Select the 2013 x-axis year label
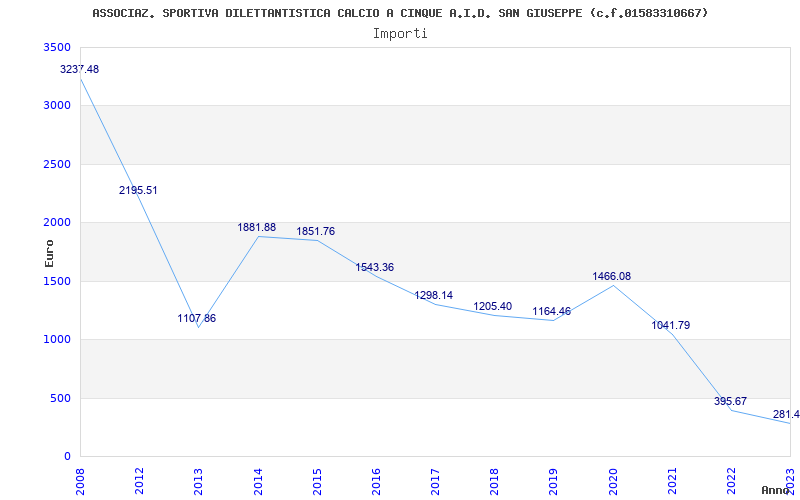800x500 pixels. point(199,481)
